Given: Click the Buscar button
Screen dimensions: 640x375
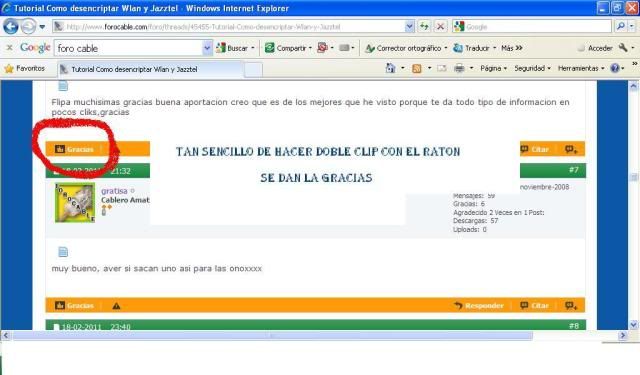Looking at the screenshot, I should (232, 48).
